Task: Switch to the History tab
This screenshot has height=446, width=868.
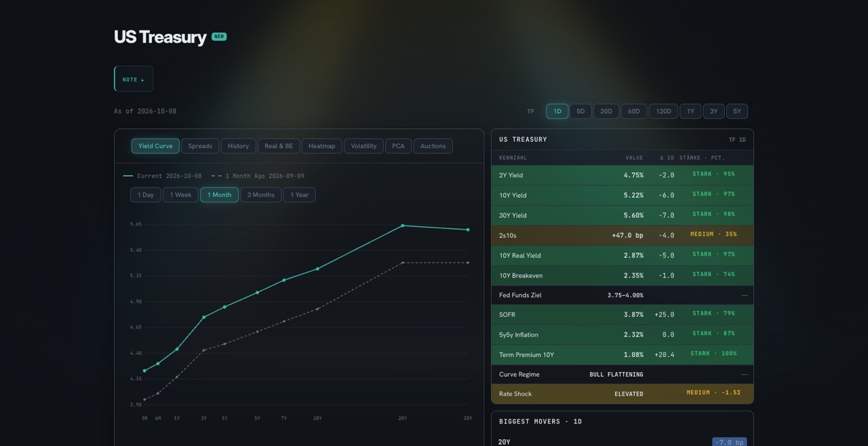Action: tap(238, 146)
